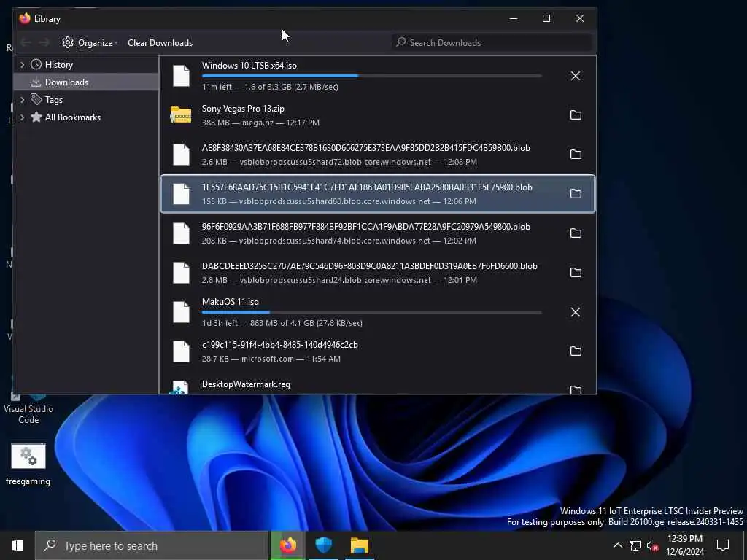Screen dimensions: 747x560
Task: Click the Firefox logo in Library title bar
Action: pos(25,18)
